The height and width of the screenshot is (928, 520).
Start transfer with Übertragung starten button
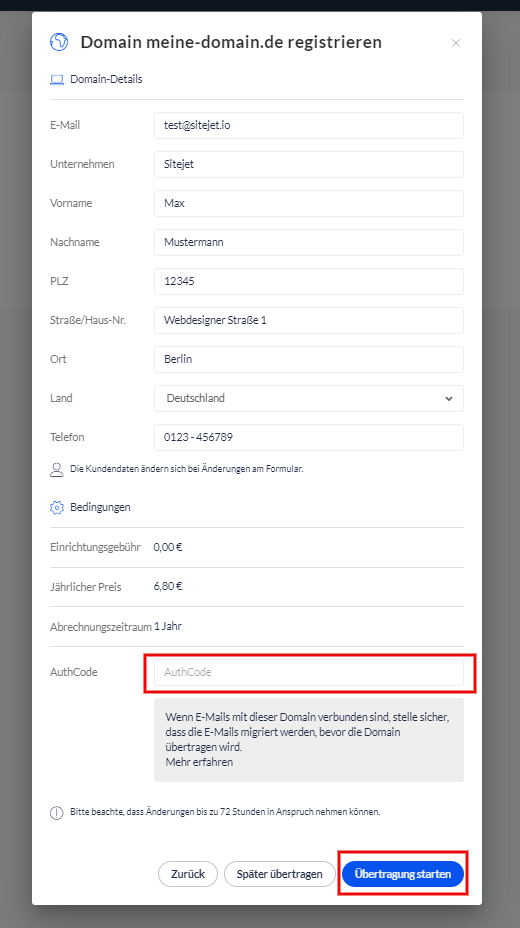(403, 874)
